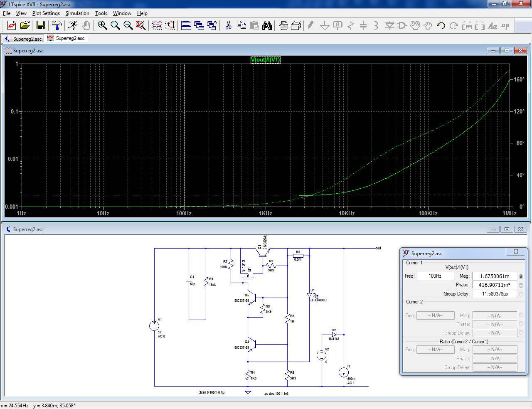Open the File menu
The width and height of the screenshot is (532, 409).
click(x=7, y=13)
